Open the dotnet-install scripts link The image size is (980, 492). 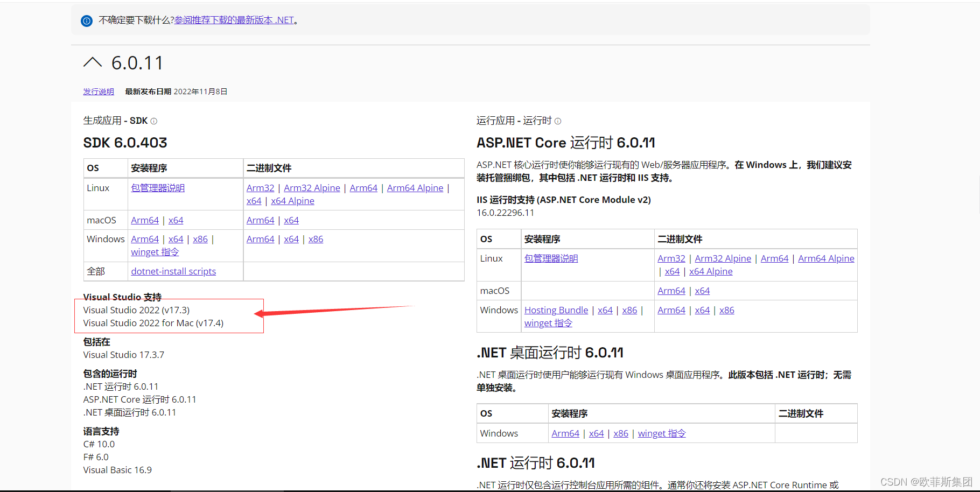point(173,271)
